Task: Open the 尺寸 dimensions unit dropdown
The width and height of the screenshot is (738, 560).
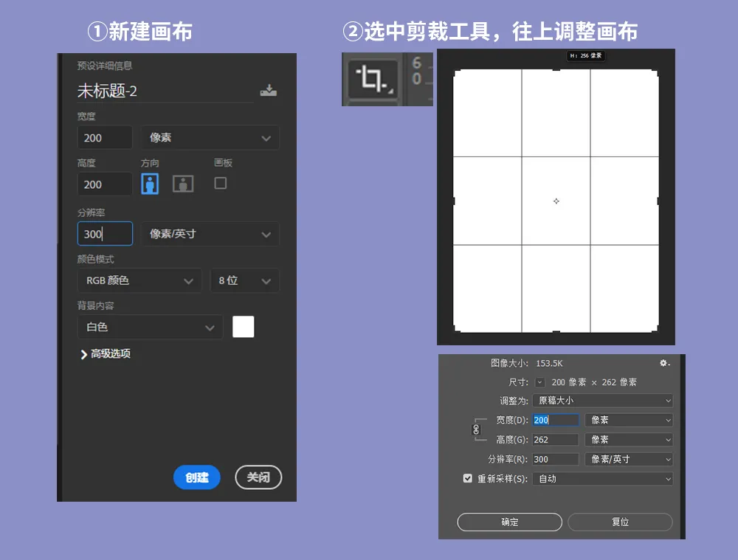Action: (540, 382)
